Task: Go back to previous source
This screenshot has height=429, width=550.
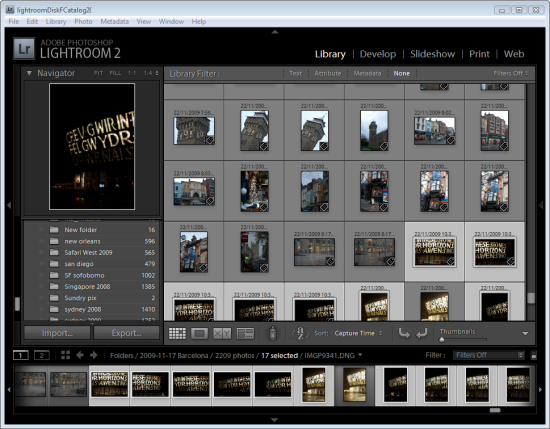Action: pyautogui.click(x=80, y=355)
